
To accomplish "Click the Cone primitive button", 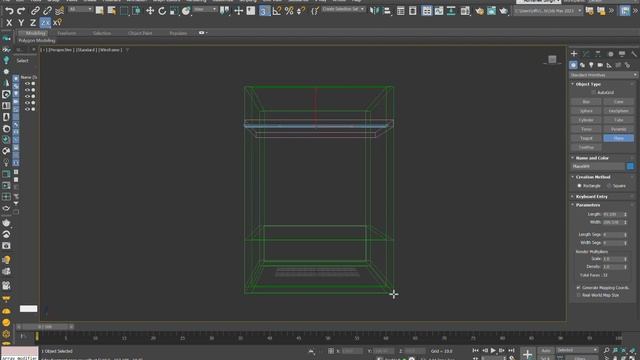I will point(618,102).
